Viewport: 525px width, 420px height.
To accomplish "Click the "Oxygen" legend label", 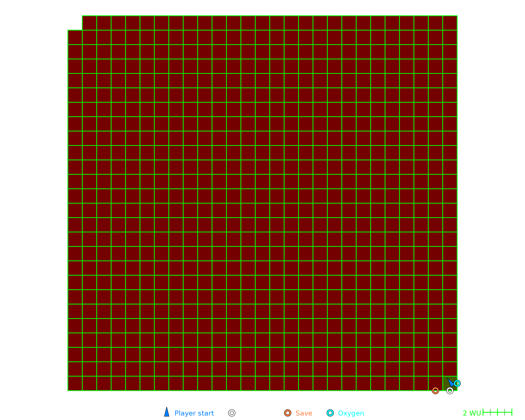I will click(351, 413).
